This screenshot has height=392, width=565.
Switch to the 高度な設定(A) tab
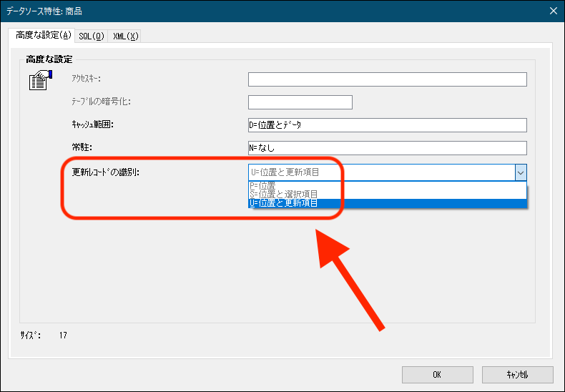pyautogui.click(x=44, y=35)
